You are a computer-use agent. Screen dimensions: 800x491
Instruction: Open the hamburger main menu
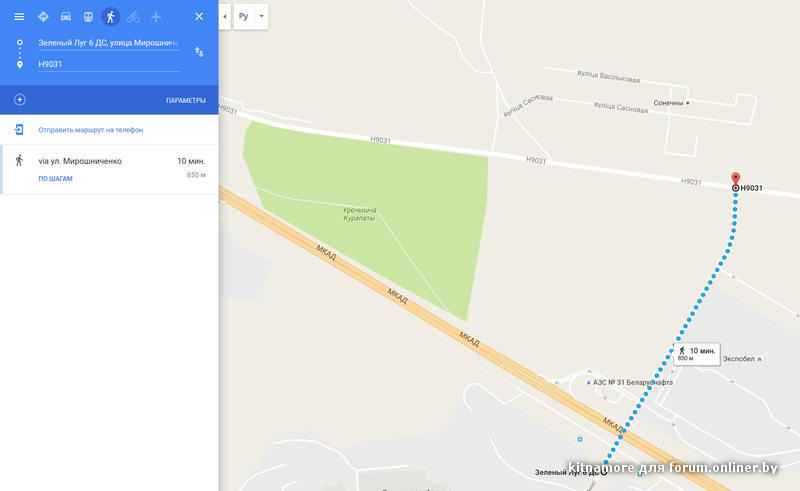[x=19, y=17]
